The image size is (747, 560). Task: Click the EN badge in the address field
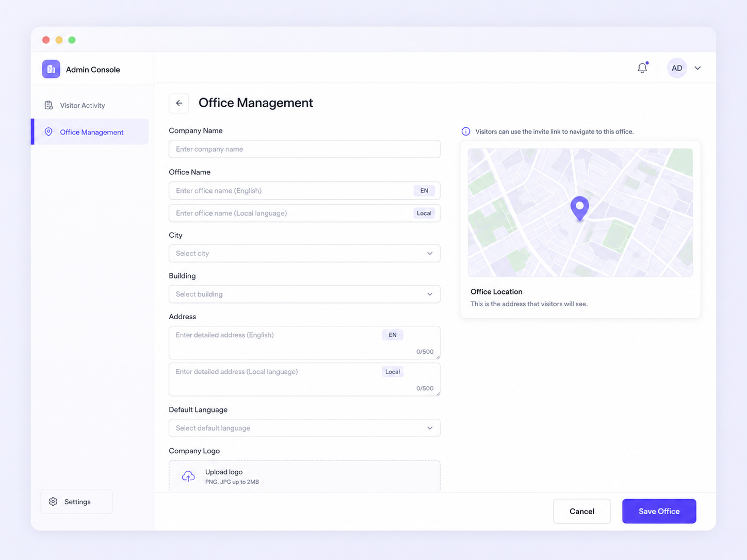[x=393, y=335]
